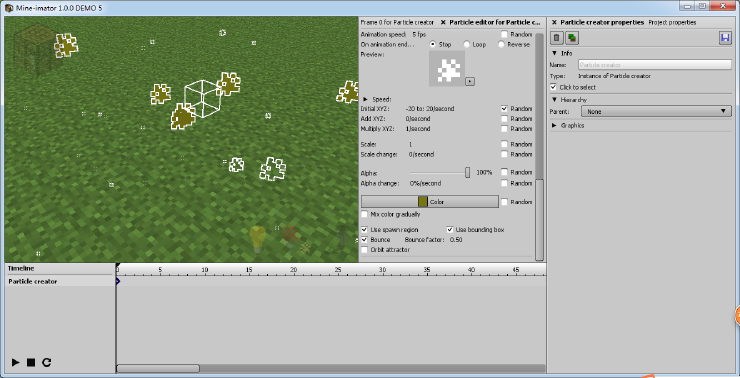Start timeline playback with the play icon

(16, 362)
